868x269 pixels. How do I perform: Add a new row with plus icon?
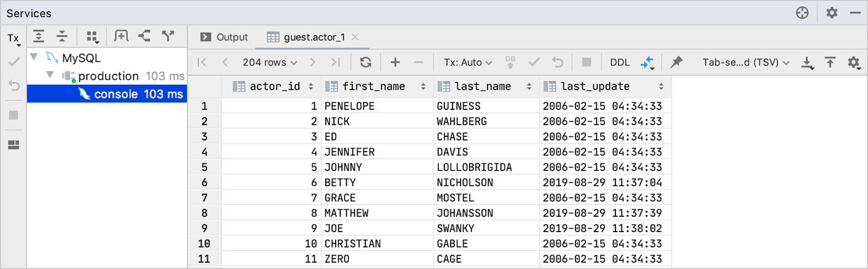coord(395,62)
